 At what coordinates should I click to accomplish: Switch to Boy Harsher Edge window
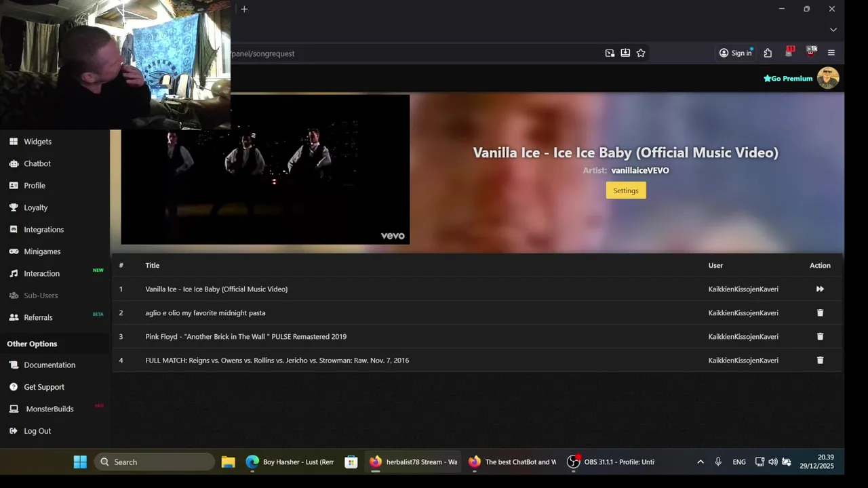[290, 462]
